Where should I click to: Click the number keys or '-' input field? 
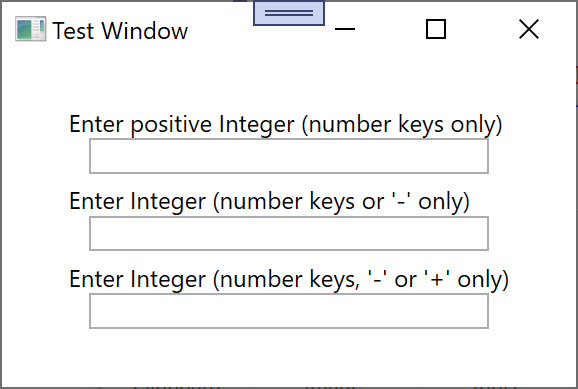tap(289, 233)
